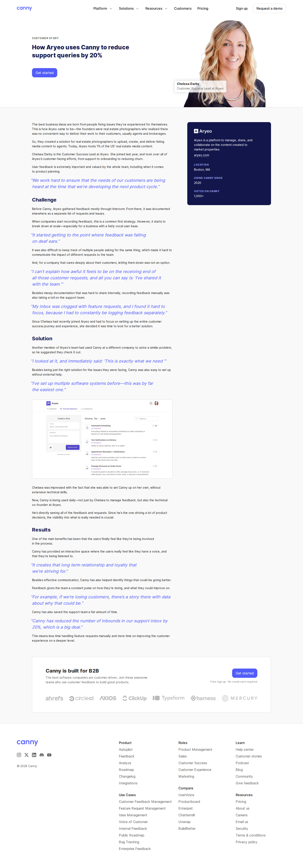
Task: Open Autopilot footer link
Action: coord(126,749)
